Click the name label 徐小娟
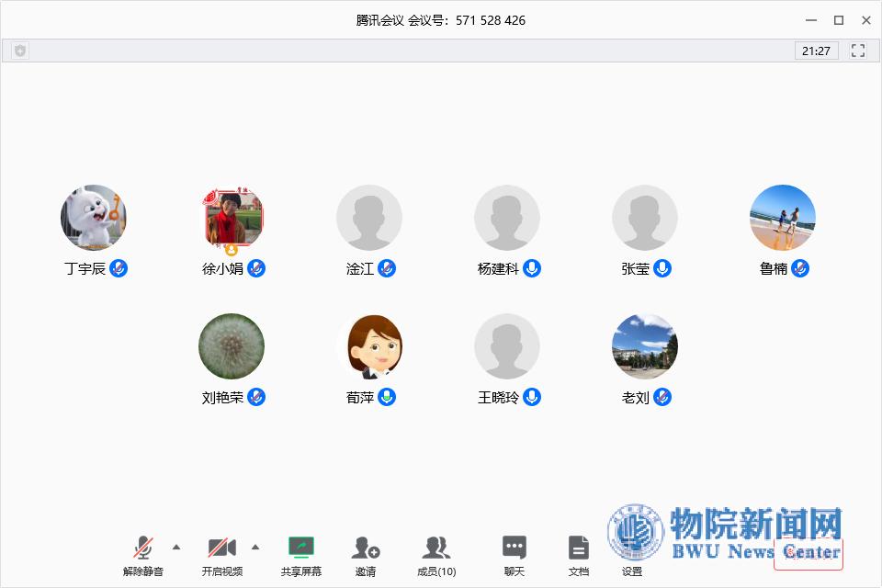The image size is (882, 588). 222,269
